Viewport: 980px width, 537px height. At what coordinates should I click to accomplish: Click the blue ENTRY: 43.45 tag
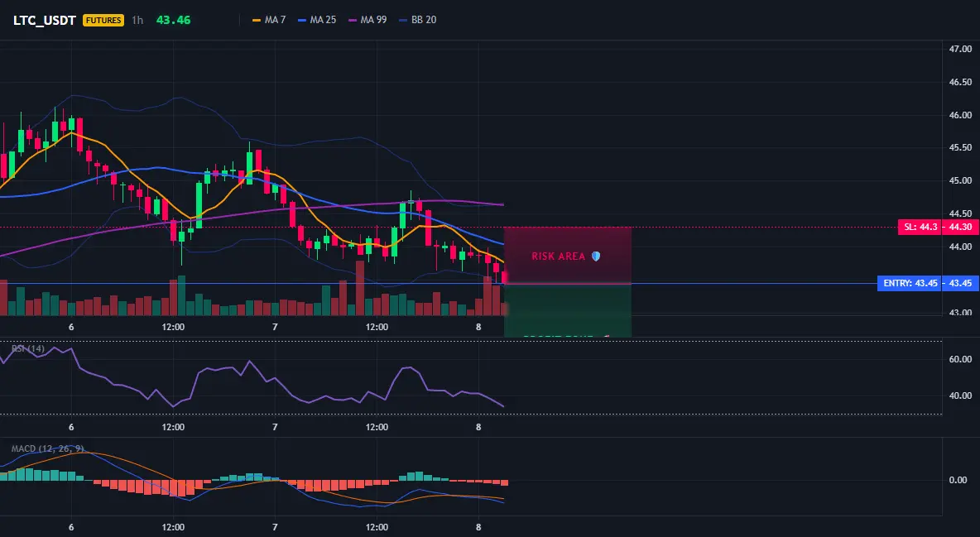tap(910, 283)
